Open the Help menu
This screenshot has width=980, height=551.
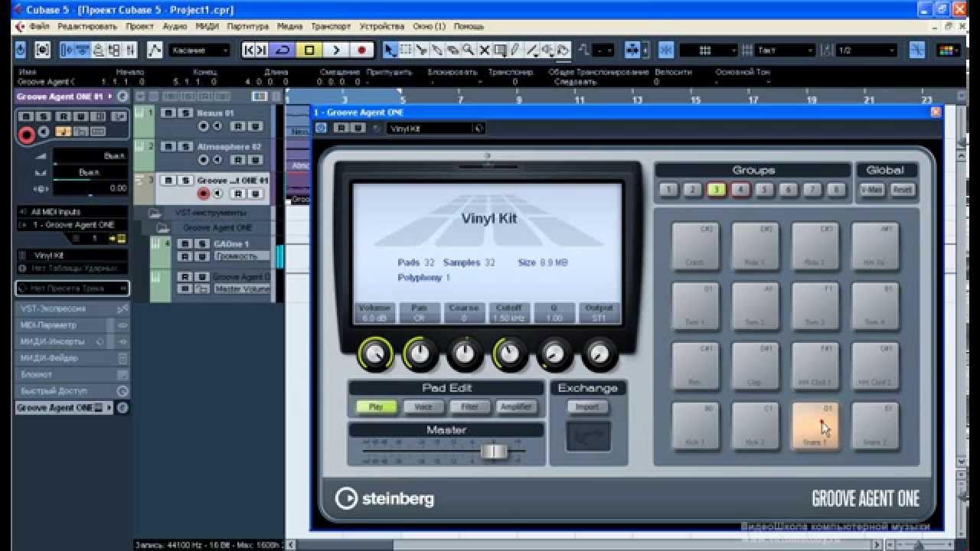469,26
